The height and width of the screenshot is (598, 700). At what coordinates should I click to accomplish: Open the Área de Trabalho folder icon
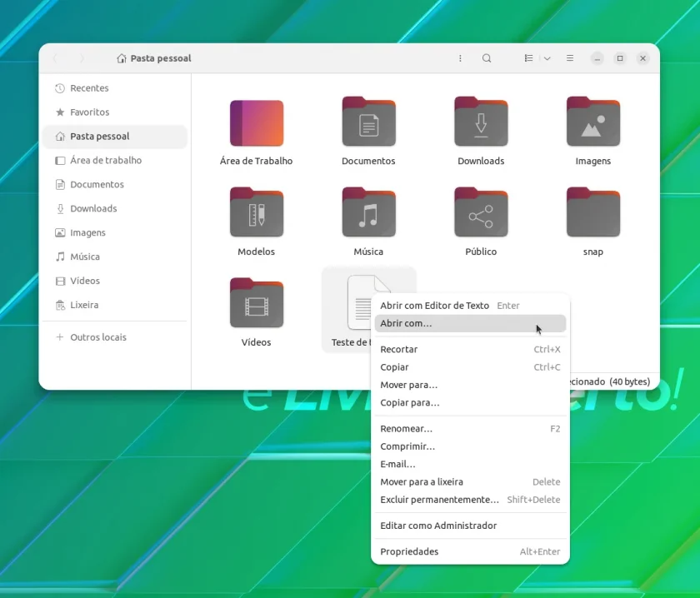pos(257,123)
